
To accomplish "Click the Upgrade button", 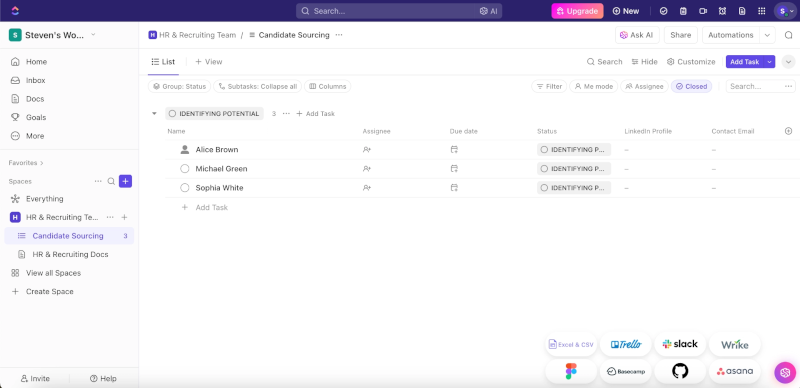I will (x=577, y=11).
